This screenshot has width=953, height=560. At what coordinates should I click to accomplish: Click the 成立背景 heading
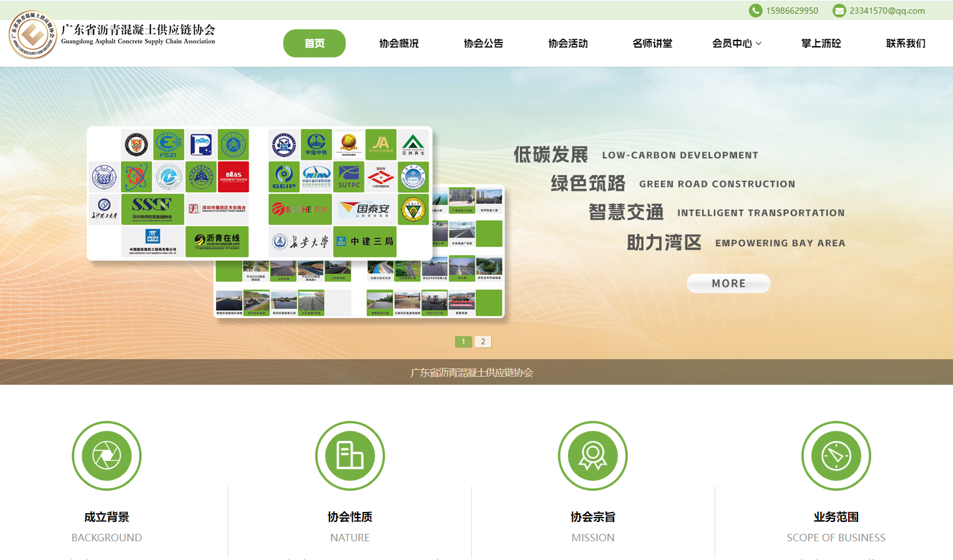click(x=107, y=517)
